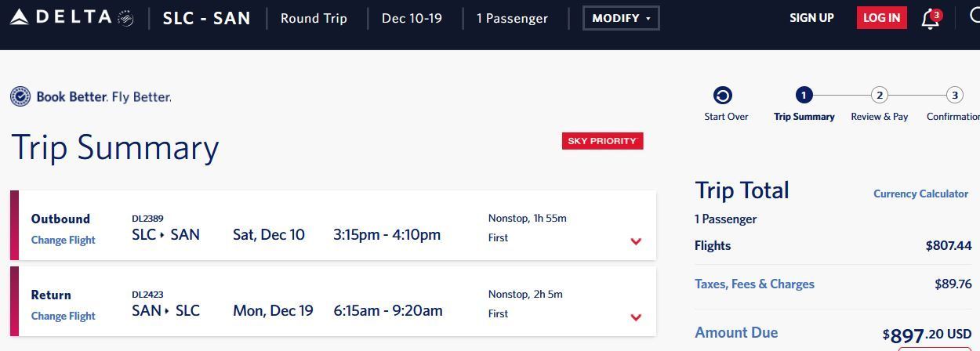
Task: Expand Return flight details chevron
Action: [x=636, y=317]
